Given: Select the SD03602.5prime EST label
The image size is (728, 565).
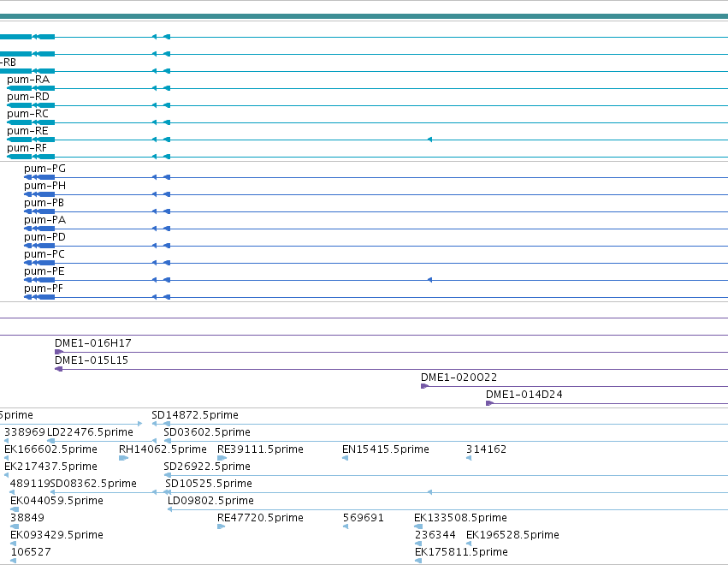Looking at the screenshot, I should 207,432.
